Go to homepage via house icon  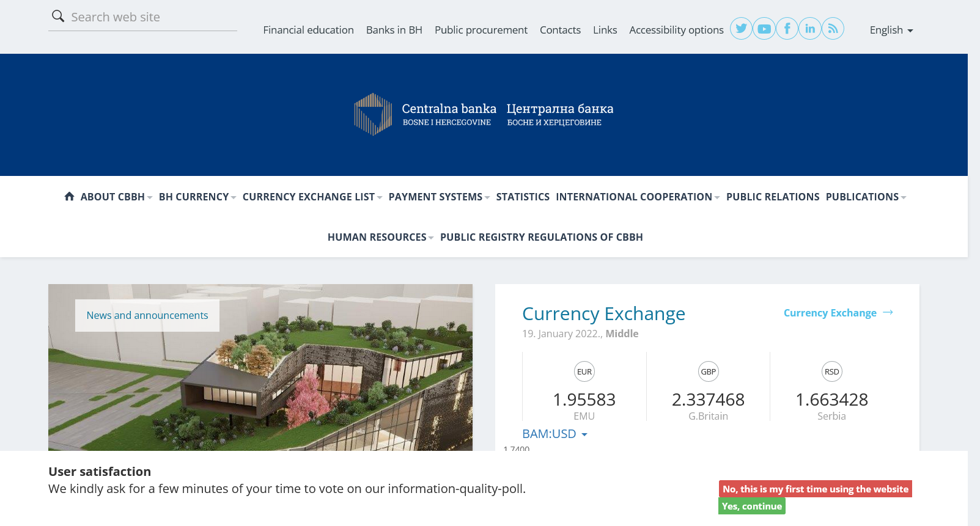69,196
